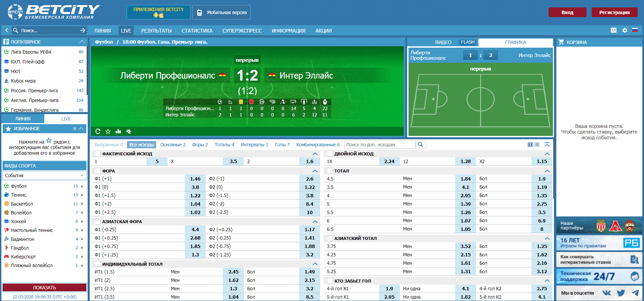Switch to single-column outcomes layout icon
The image size is (644, 301).
[537, 145]
